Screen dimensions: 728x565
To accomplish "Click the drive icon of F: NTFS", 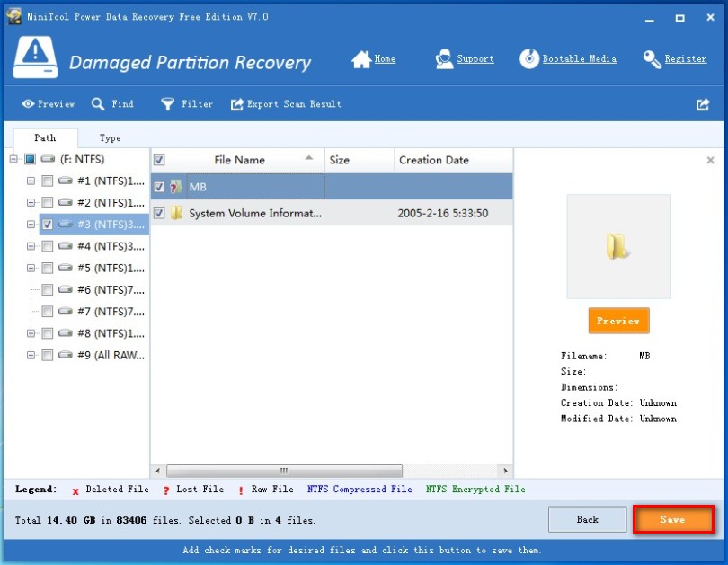I will 48,159.
